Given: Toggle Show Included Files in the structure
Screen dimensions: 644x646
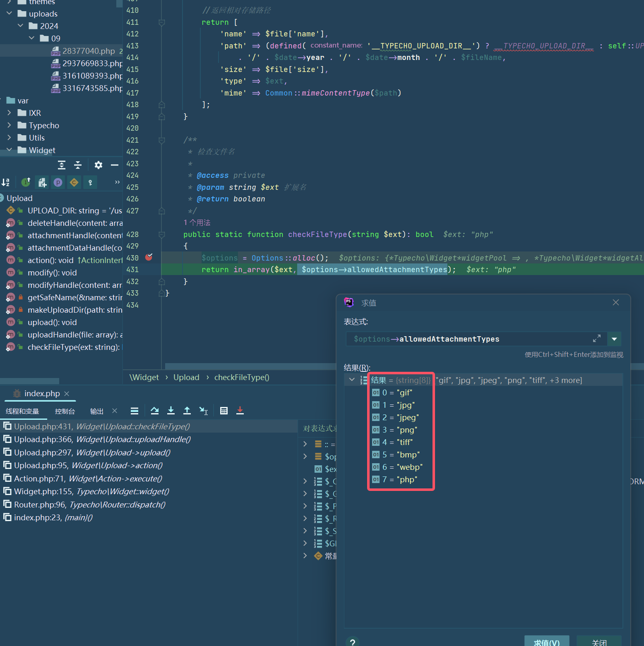Looking at the screenshot, I should (42, 182).
